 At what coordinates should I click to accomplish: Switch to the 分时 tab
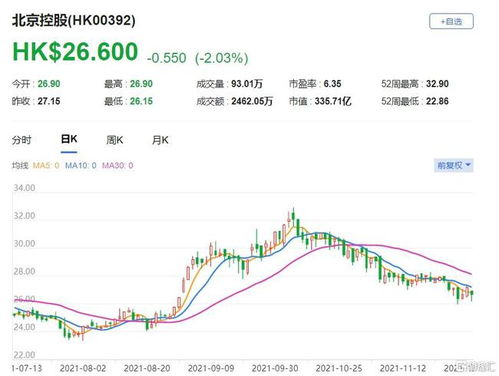click(21, 140)
